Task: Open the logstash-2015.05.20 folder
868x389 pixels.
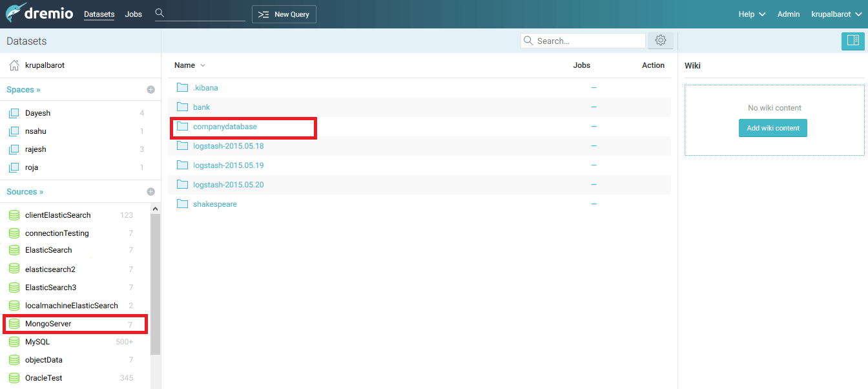Action: [229, 185]
